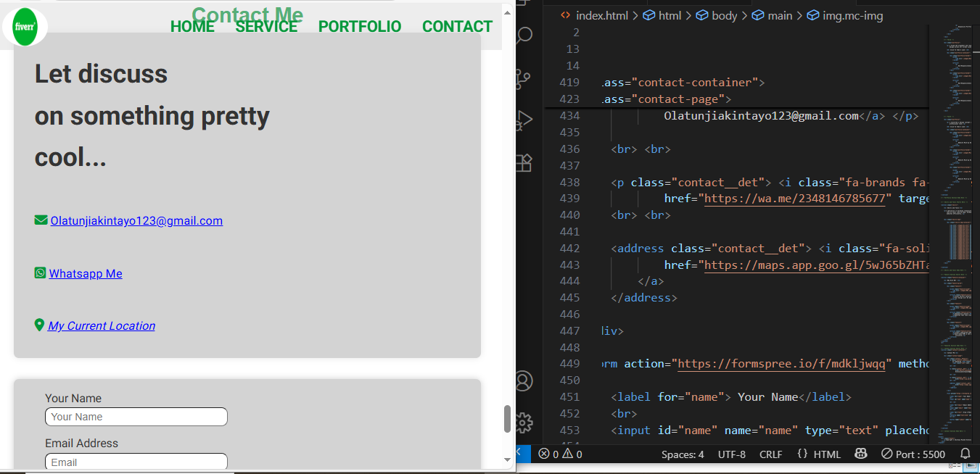
Task: Click the Fiverr logo on the webpage
Action: click(25, 27)
